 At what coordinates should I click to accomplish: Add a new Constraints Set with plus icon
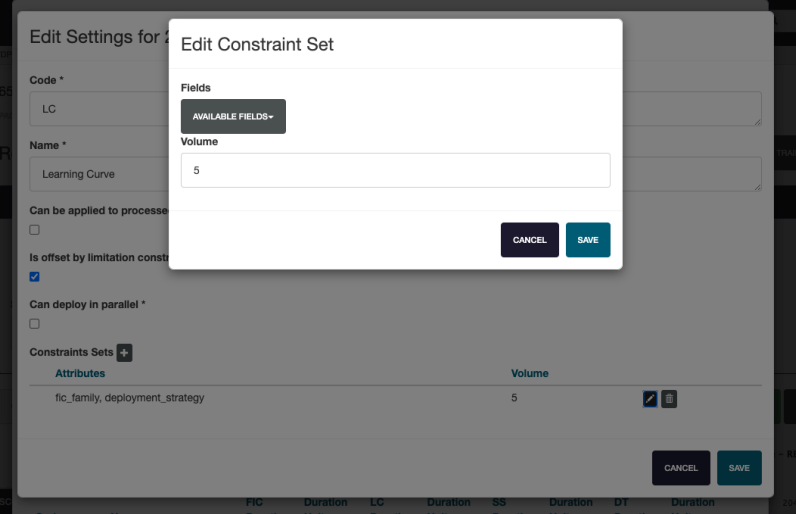point(125,352)
